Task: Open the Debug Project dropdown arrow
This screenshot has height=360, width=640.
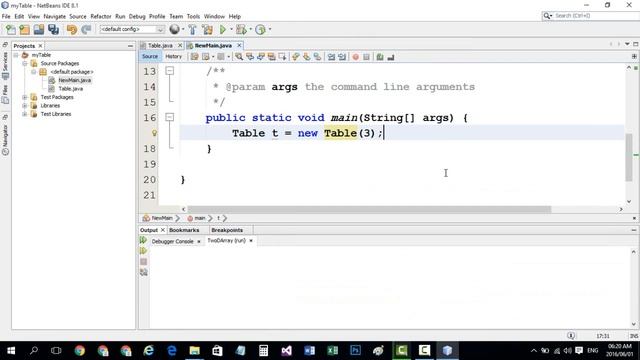Action: tap(250, 29)
